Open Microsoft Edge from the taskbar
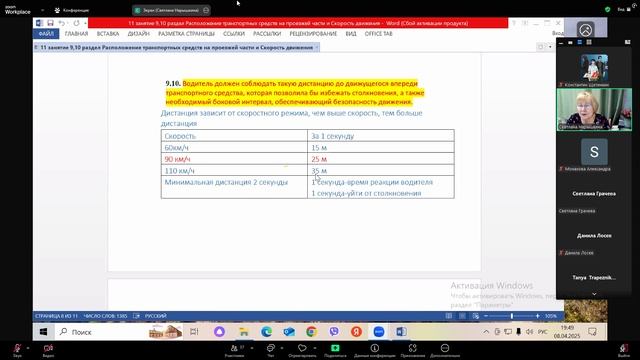The width and height of the screenshot is (640, 360). tap(267, 332)
